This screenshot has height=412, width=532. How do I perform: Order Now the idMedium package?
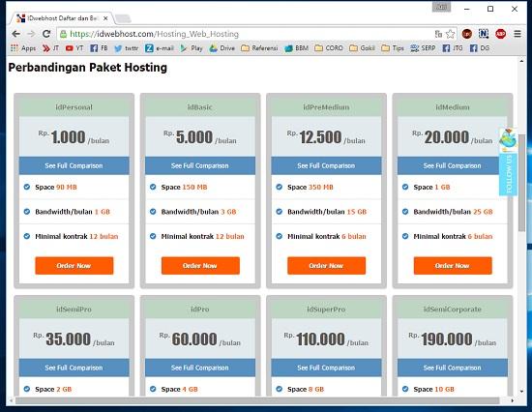[453, 265]
